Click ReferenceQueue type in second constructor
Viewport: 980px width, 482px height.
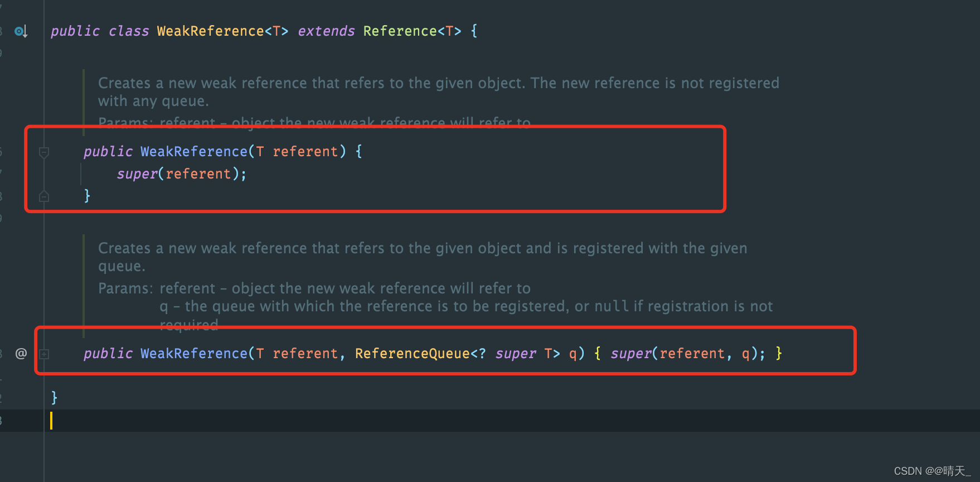(413, 354)
